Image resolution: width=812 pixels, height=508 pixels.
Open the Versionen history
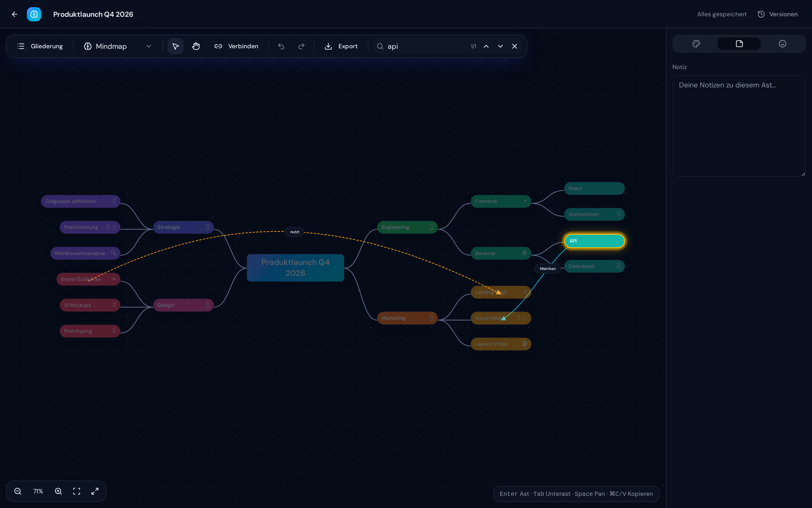(777, 14)
